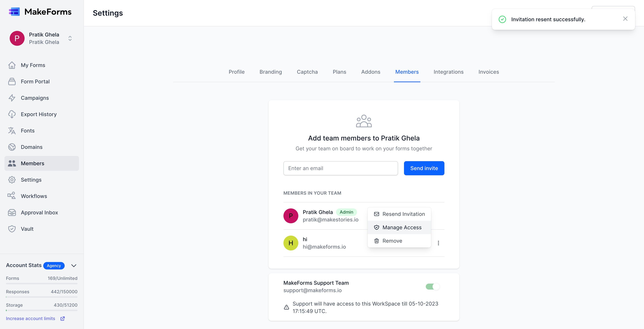Image resolution: width=644 pixels, height=329 pixels.
Task: Switch to the Integrations tab
Action: coord(448,72)
